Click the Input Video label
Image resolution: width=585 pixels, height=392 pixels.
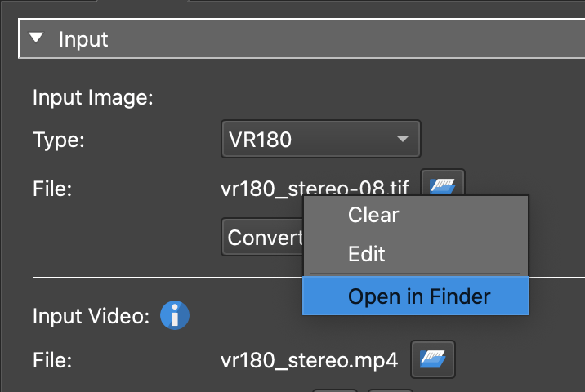click(x=91, y=316)
